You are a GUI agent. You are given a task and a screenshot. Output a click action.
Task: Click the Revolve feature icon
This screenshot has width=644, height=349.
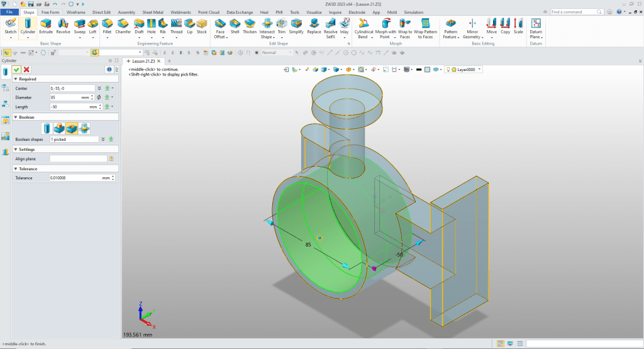(x=63, y=23)
